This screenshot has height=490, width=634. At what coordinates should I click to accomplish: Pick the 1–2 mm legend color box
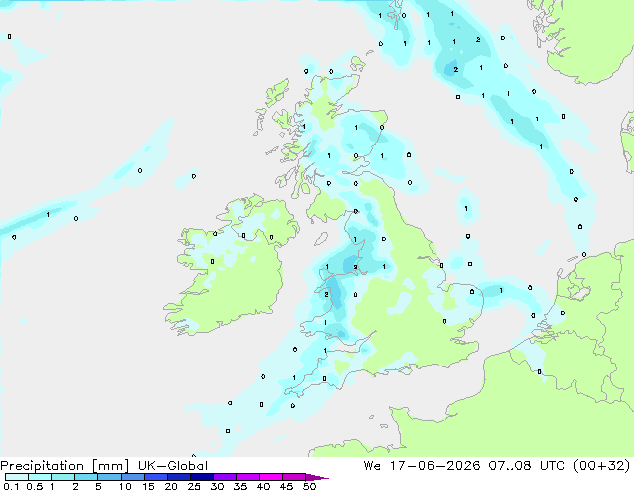click(63, 477)
